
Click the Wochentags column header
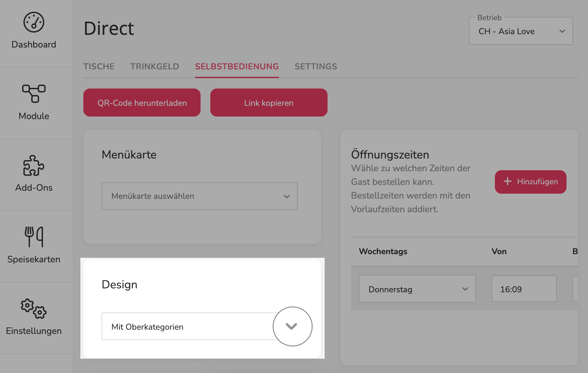pyautogui.click(x=383, y=251)
